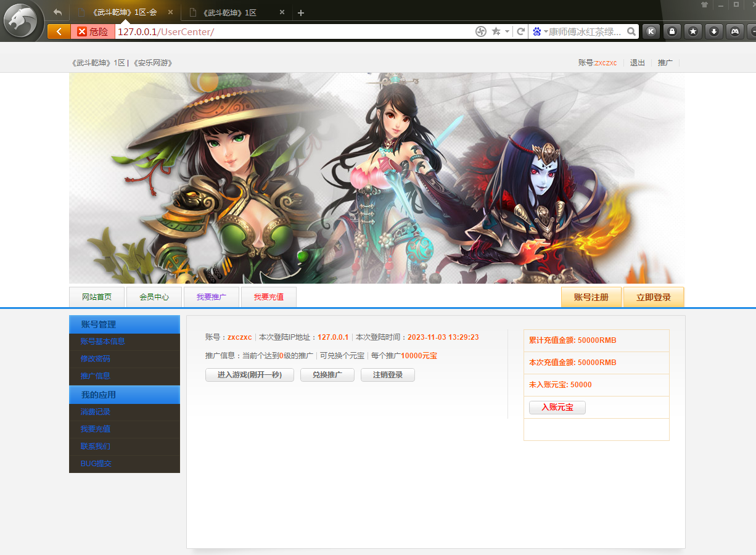
Task: Switch to the 《武斗乾坤》1区-会 browser tab
Action: coord(125,12)
